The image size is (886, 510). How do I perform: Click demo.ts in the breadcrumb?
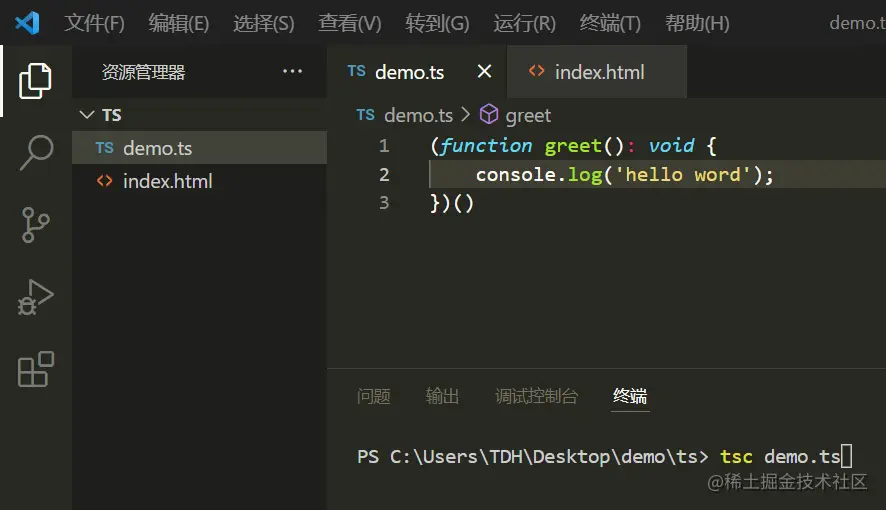pos(419,115)
